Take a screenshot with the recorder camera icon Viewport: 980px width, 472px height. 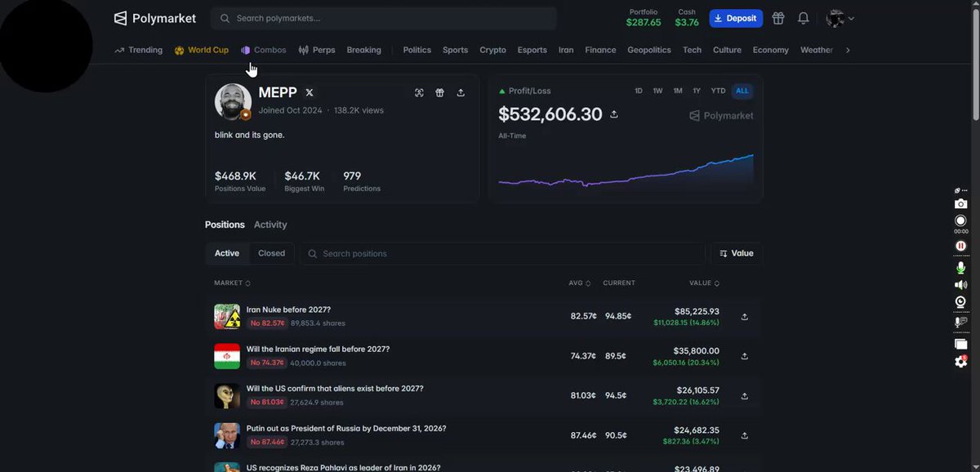961,204
